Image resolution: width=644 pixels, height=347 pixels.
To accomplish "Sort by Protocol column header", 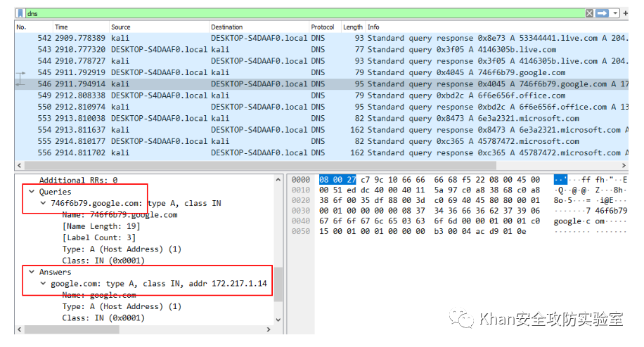I will click(x=323, y=27).
